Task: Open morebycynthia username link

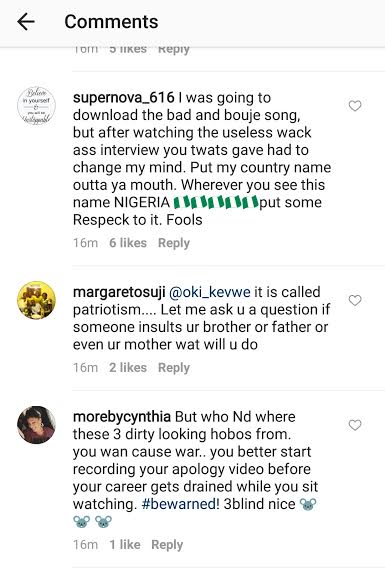Action: [122, 417]
